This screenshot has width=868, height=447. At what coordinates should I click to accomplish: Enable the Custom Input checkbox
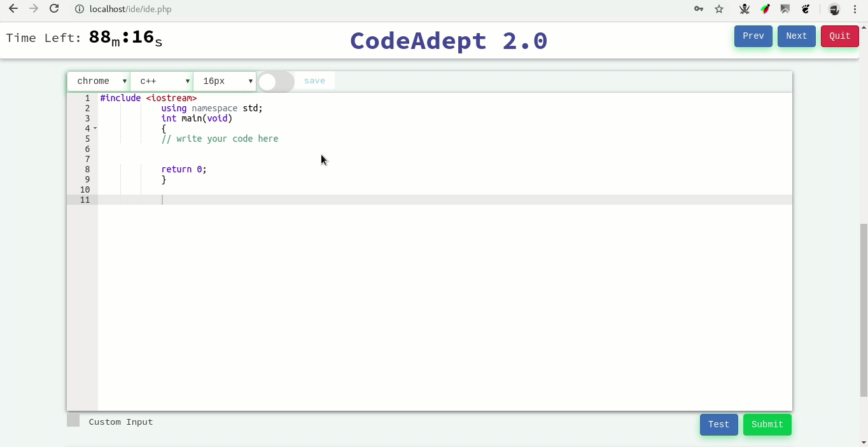point(73,420)
